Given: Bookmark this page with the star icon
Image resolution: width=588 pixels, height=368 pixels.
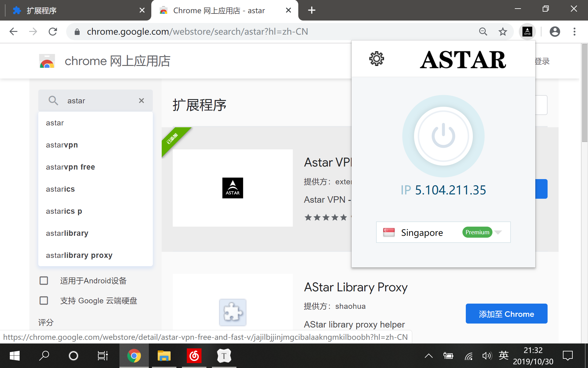Looking at the screenshot, I should 503,31.
